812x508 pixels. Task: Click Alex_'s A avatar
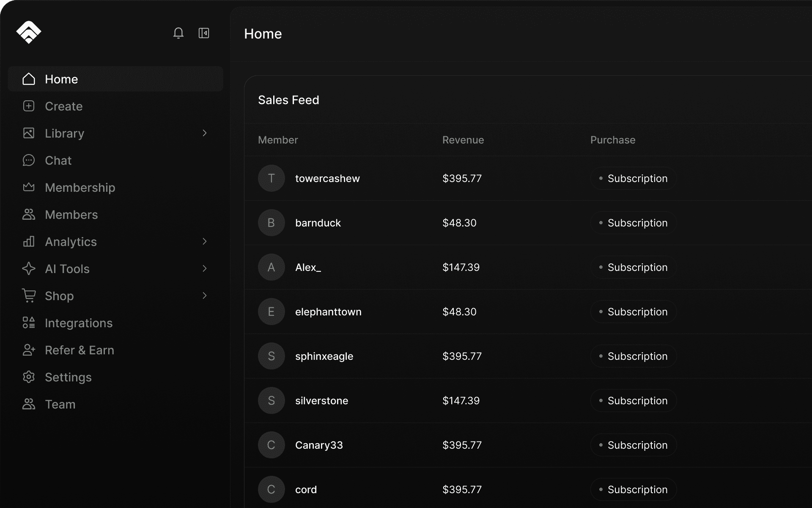(272, 267)
